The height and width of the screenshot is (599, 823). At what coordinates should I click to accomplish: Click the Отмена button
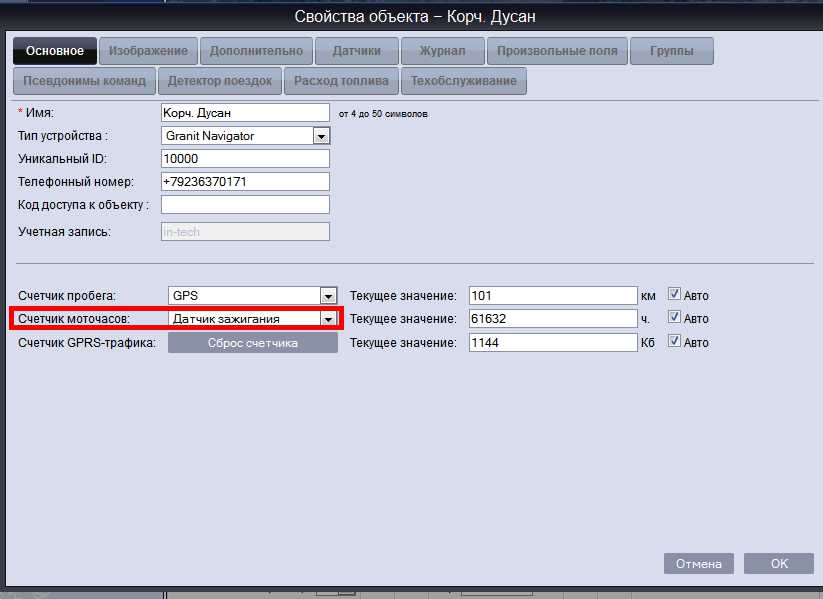(699, 563)
